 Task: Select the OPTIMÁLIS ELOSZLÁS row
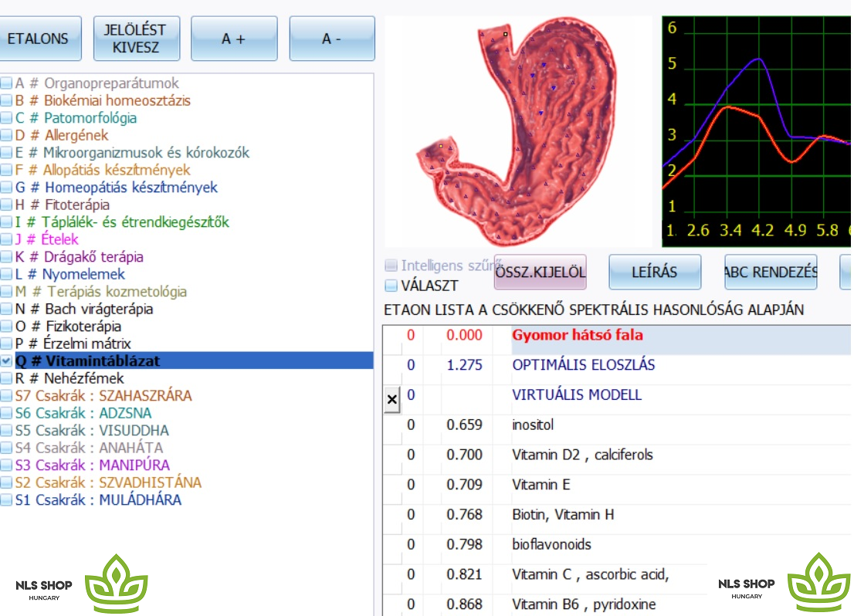617,370
